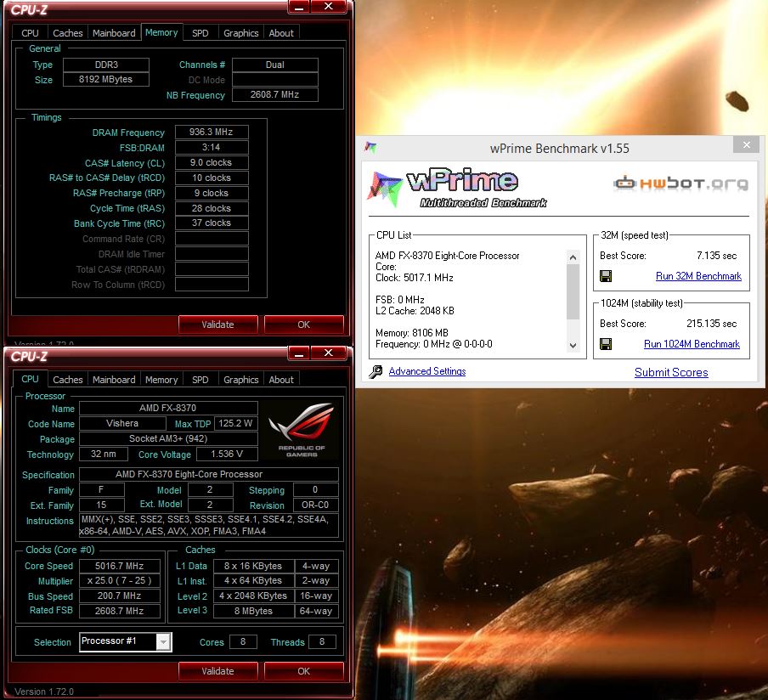Image resolution: width=768 pixels, height=700 pixels.
Task: Click OK in lower CPU-Z CPU window
Action: 303,671
